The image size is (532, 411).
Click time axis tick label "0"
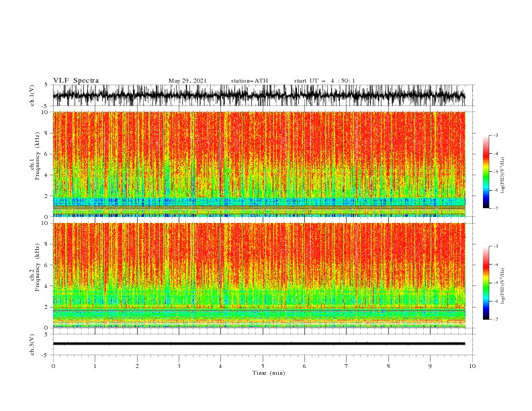(53, 366)
